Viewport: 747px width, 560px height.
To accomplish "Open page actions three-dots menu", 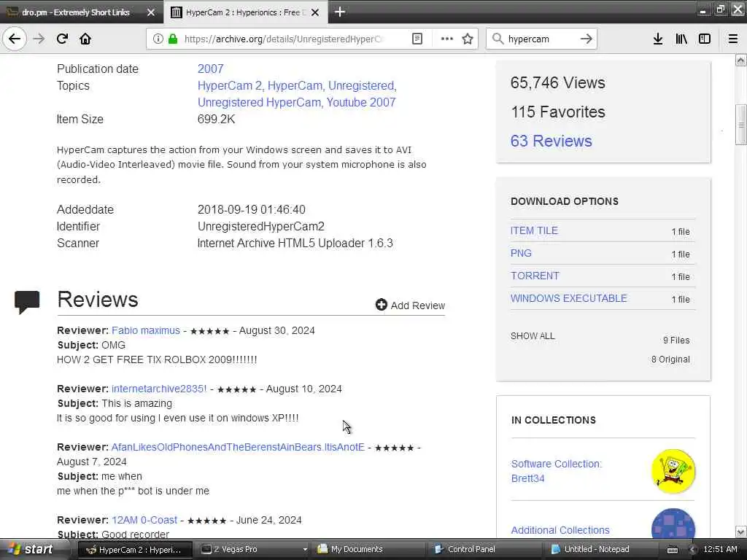I will click(446, 39).
